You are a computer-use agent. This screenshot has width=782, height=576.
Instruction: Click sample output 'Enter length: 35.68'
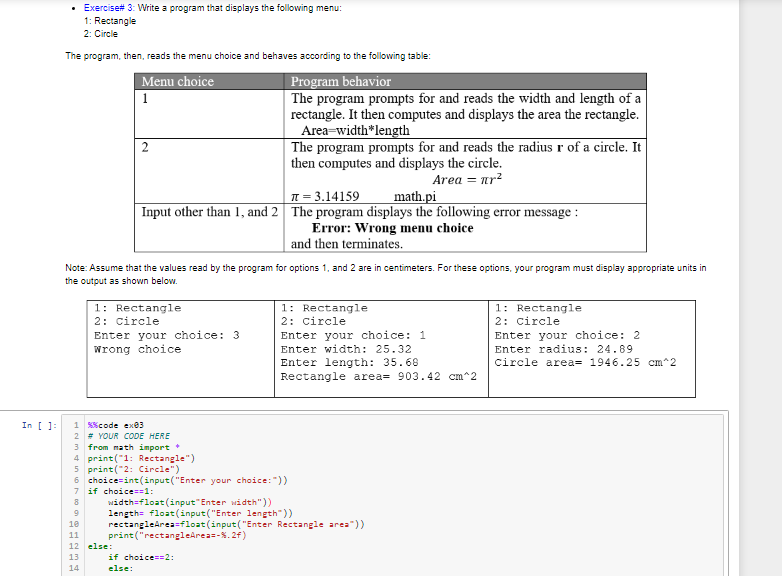[350, 363]
